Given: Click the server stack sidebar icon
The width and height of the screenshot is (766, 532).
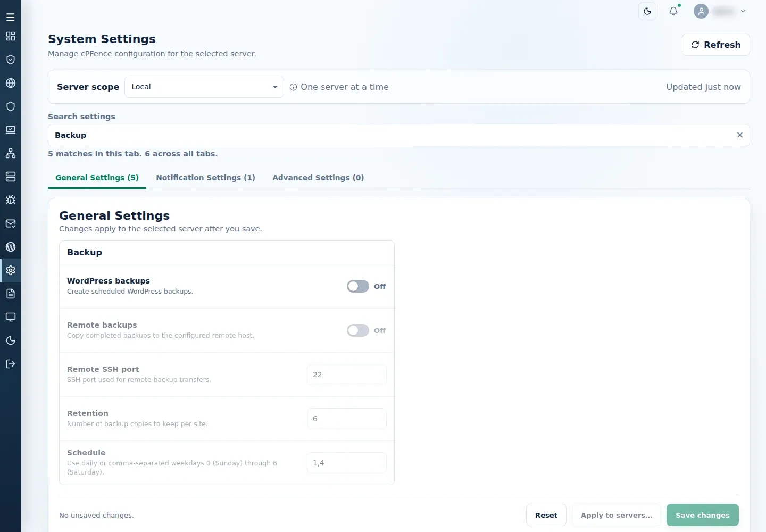Looking at the screenshot, I should click(11, 177).
